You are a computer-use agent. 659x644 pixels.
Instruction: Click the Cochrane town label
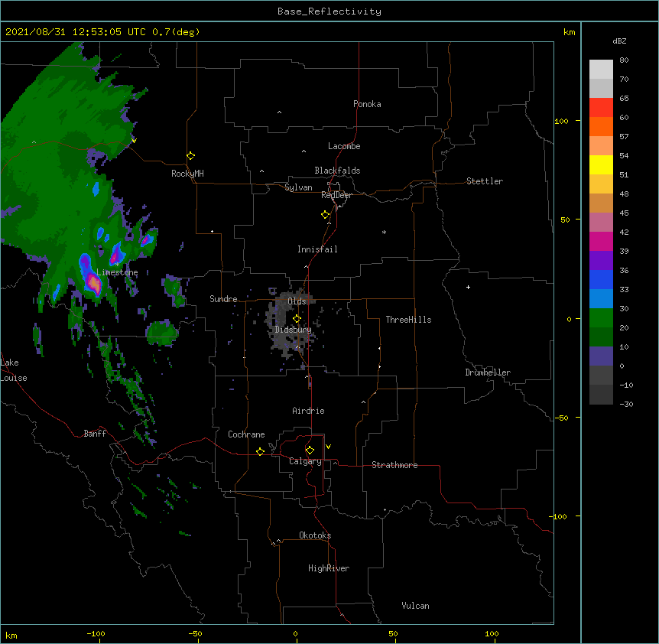(x=246, y=434)
